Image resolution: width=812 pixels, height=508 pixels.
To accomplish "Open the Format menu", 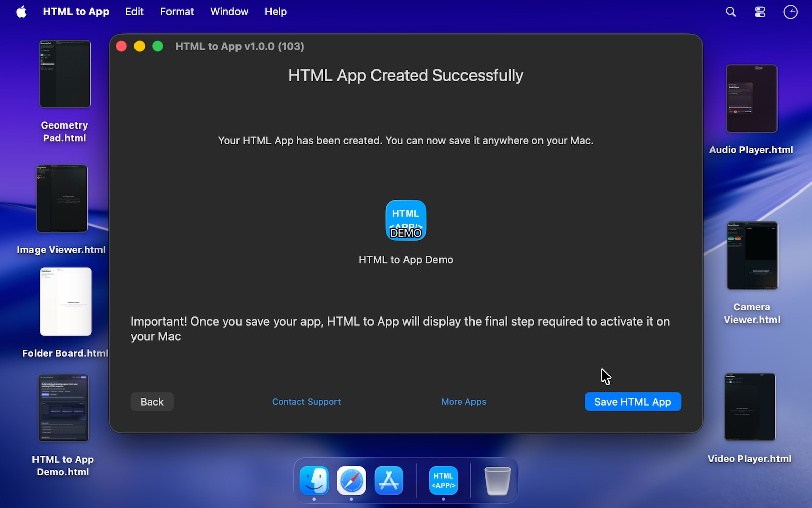I will 177,12.
